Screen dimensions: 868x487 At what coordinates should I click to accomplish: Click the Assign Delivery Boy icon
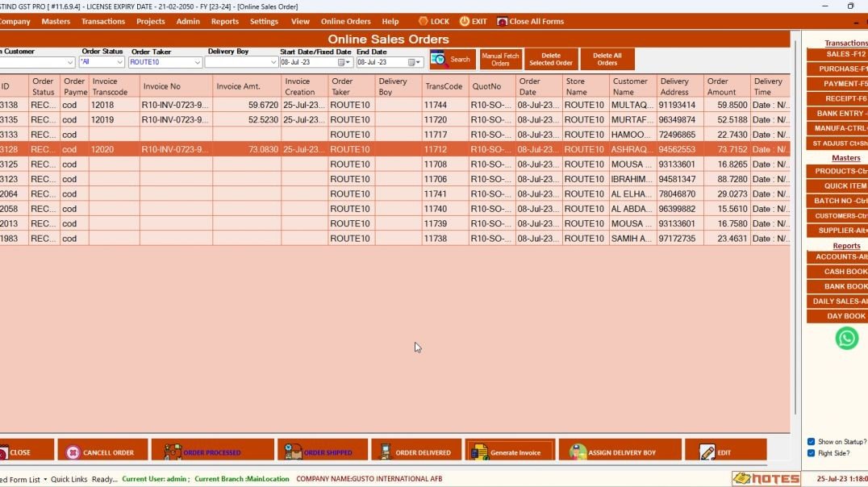pyautogui.click(x=577, y=452)
